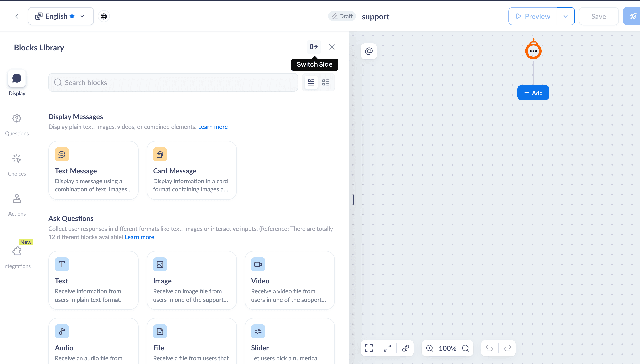Switch to detailed list view toggle
640x364 pixels.
pos(311,82)
